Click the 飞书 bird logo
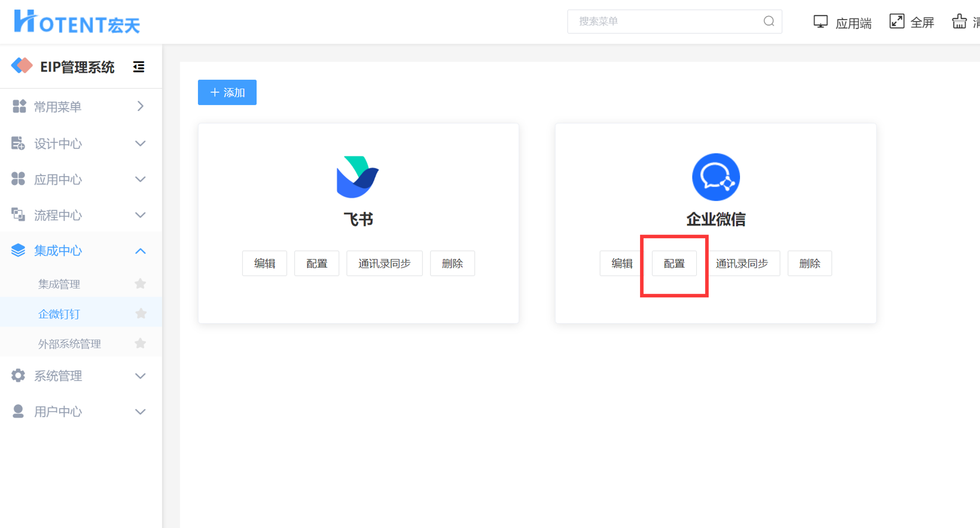The width and height of the screenshot is (980, 528). [x=358, y=177]
